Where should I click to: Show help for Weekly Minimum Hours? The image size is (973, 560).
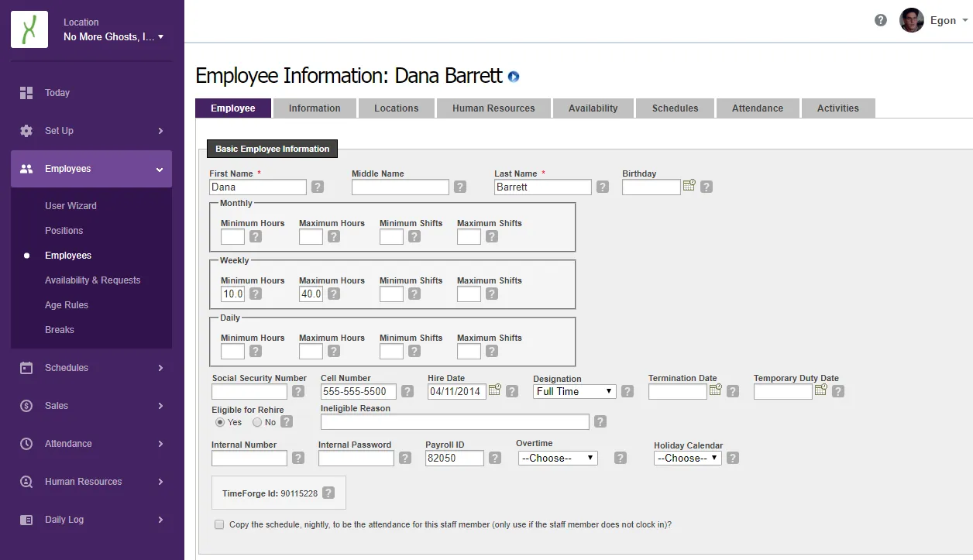pos(256,294)
